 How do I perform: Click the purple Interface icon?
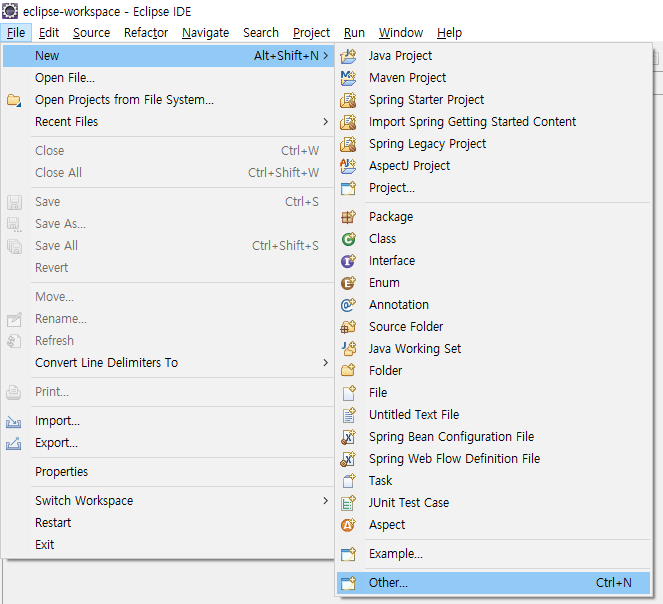(x=348, y=261)
